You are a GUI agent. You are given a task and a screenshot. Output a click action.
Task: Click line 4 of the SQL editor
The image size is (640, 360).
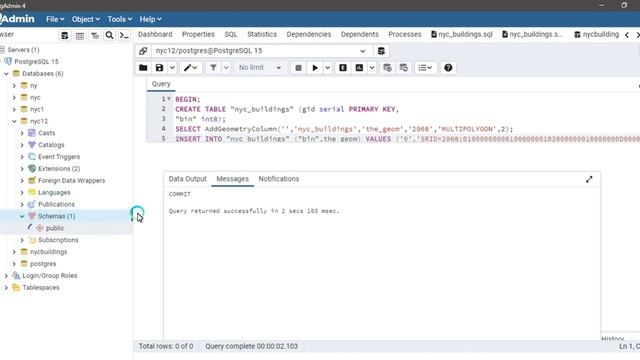pos(344,129)
